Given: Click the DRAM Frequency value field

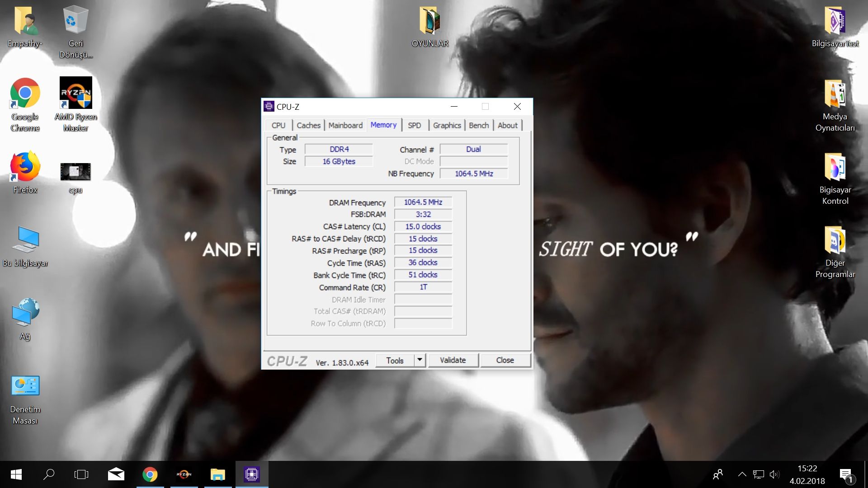Looking at the screenshot, I should (x=423, y=202).
